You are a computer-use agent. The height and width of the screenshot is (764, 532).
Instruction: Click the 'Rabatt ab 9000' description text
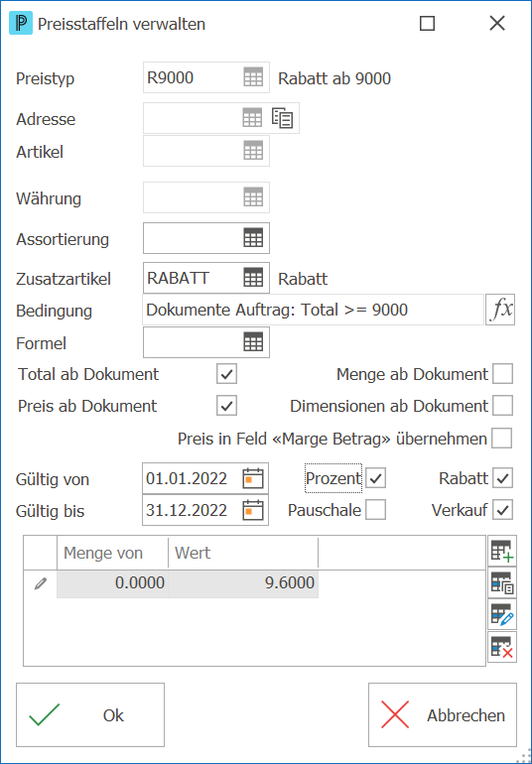(x=334, y=78)
